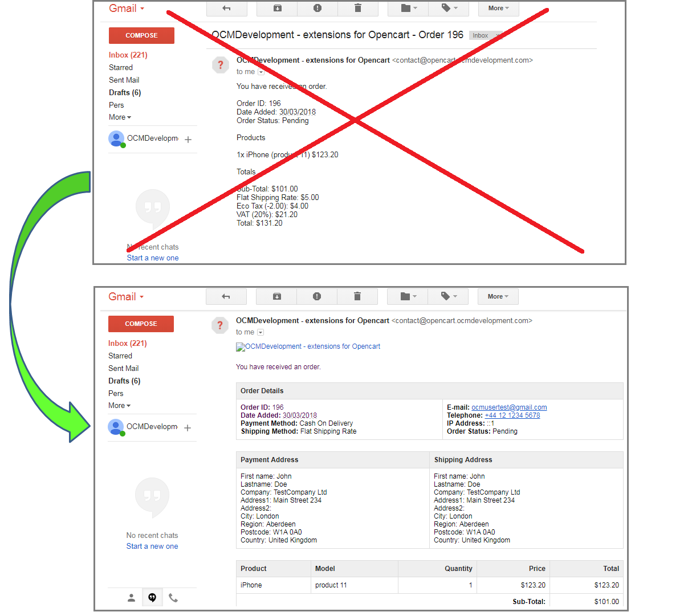Click the back arrow in the lower Gmail toolbar
The height and width of the screenshot is (612, 700).
pyautogui.click(x=226, y=296)
